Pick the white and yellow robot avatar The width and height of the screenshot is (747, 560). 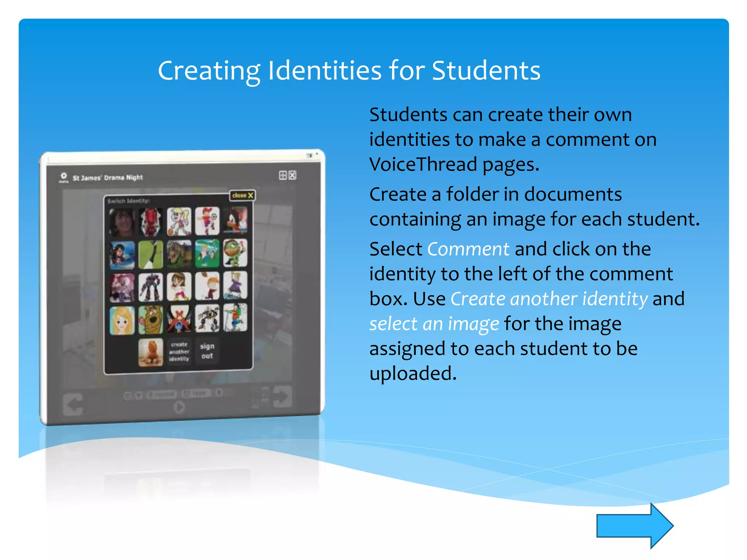pyautogui.click(x=207, y=318)
